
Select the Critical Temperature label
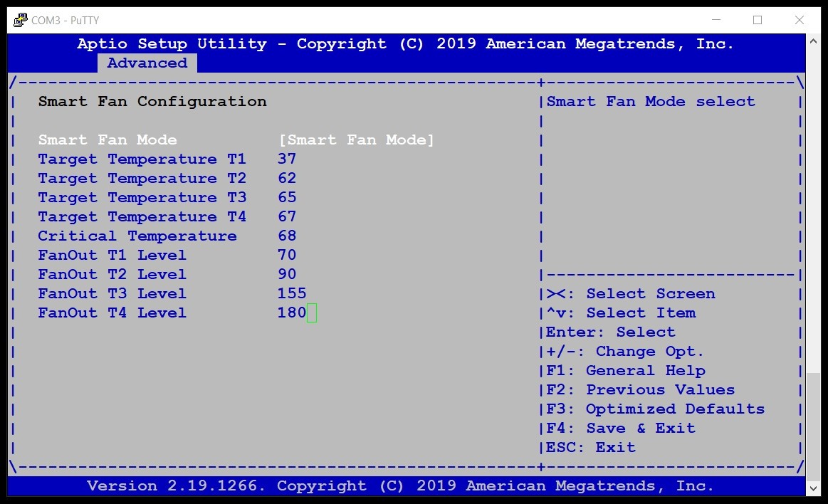point(137,236)
